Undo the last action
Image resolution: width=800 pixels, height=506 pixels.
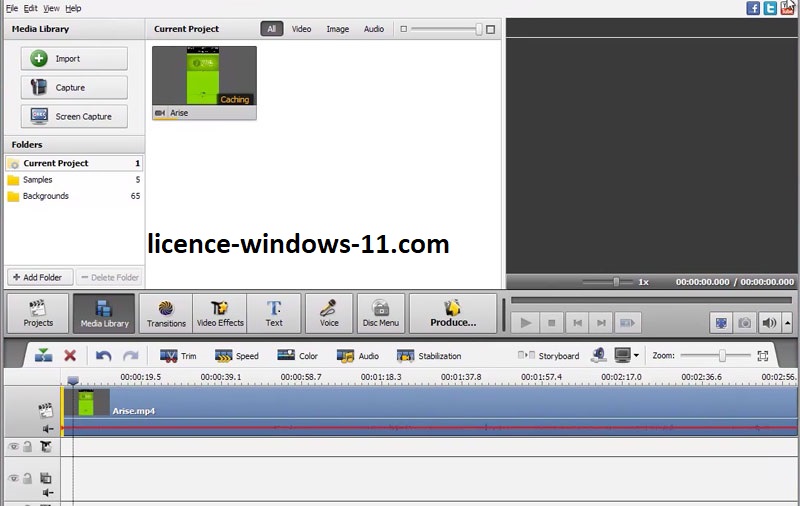(103, 355)
